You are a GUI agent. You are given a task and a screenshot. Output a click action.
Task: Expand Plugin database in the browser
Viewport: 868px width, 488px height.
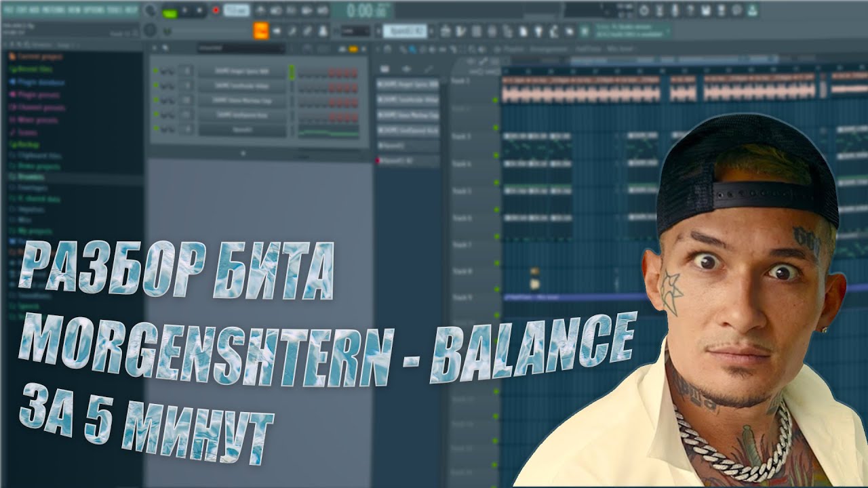point(37,82)
